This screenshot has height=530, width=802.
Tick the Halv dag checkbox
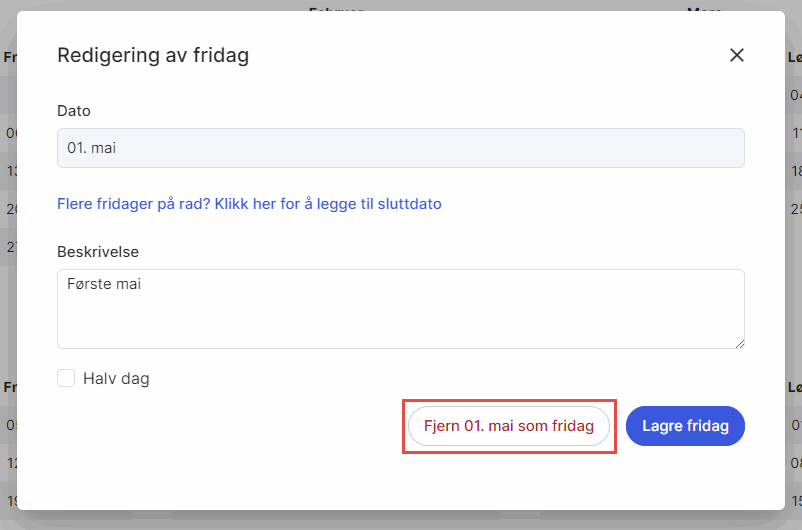tap(66, 378)
